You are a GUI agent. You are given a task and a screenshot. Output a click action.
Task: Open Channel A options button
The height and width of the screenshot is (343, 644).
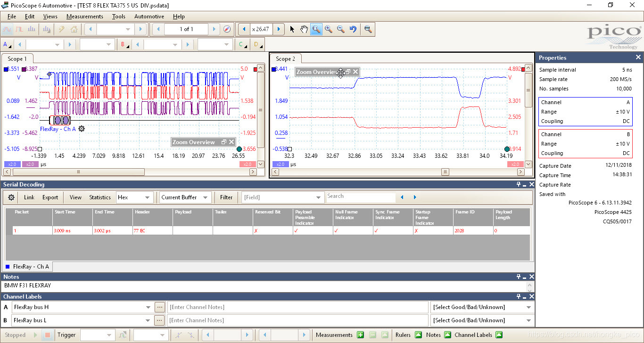click(7, 45)
